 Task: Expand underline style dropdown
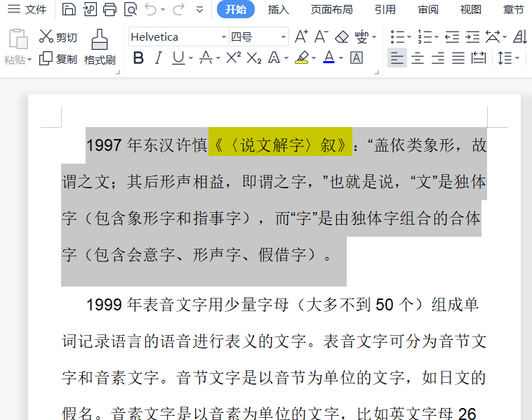[x=191, y=58]
